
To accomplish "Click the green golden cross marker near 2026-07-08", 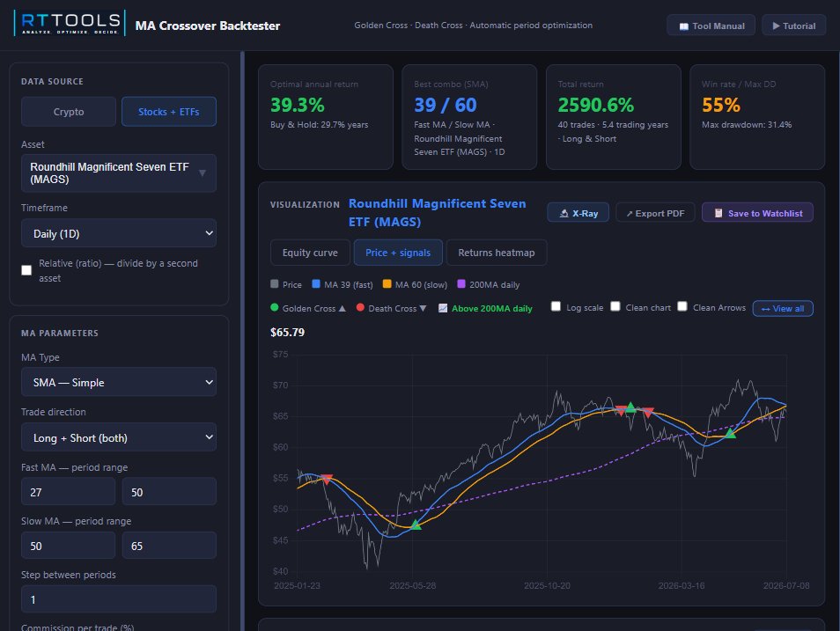I will [730, 433].
